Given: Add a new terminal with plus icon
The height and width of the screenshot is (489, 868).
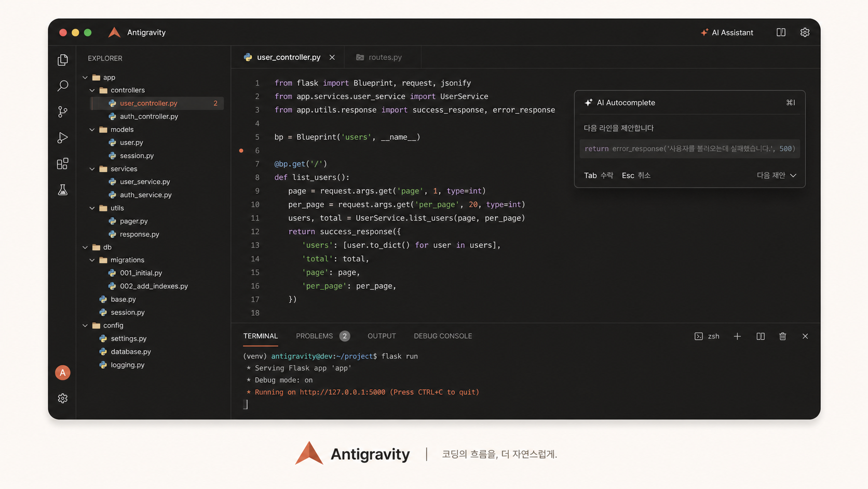Looking at the screenshot, I should tap(737, 336).
